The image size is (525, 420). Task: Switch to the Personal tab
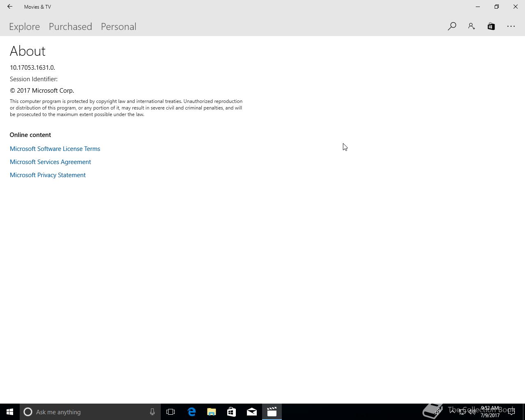119,26
